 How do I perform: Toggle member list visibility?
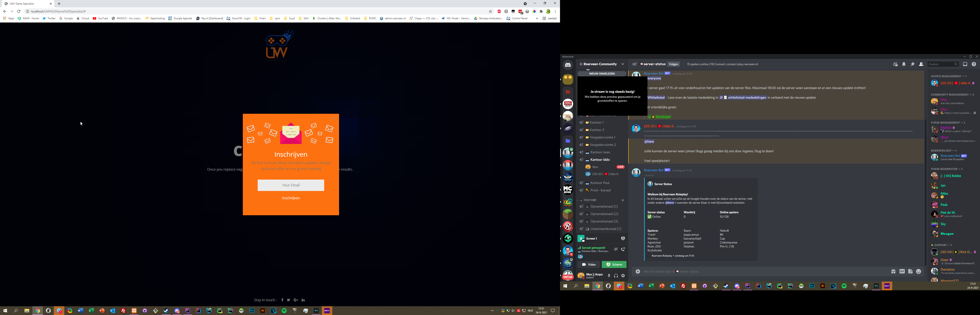[921, 64]
